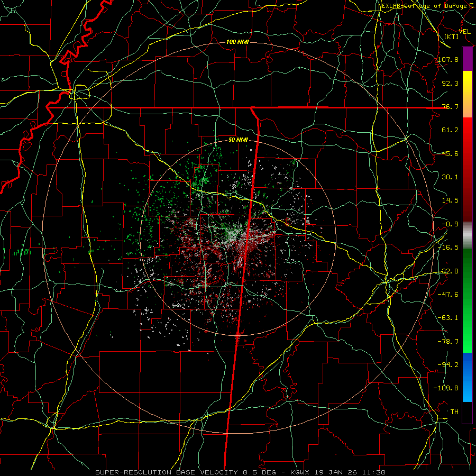Click the -63.1 value on velocity scale
Screen dimensions: 476x476
pos(448,318)
